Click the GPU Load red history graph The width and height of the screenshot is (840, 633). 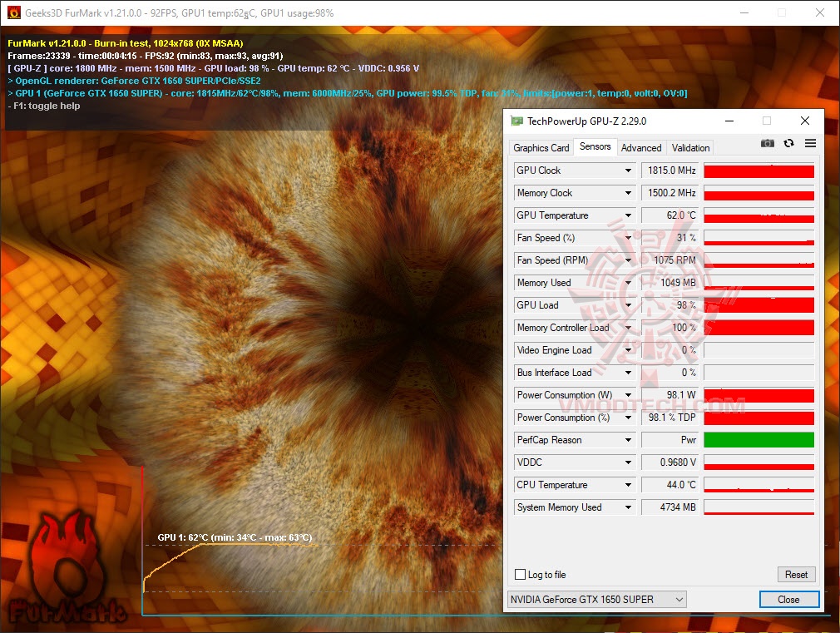point(759,305)
